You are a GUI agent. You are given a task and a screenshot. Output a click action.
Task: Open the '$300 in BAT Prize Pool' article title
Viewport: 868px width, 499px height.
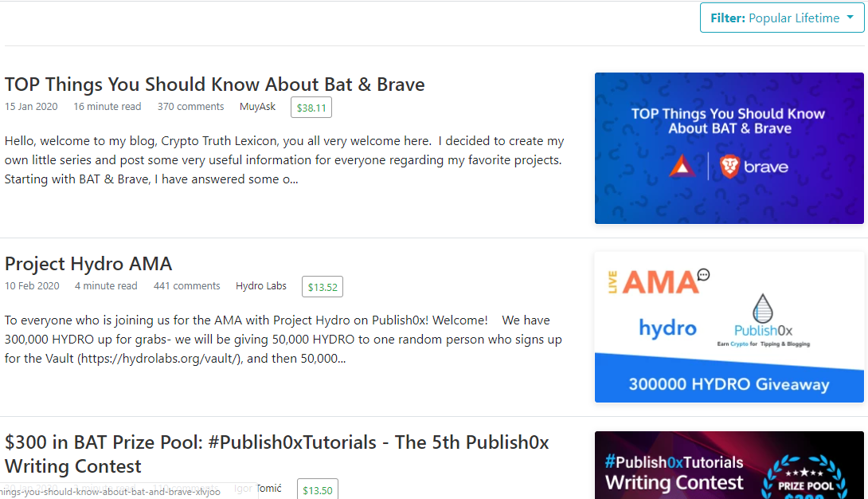coord(277,454)
